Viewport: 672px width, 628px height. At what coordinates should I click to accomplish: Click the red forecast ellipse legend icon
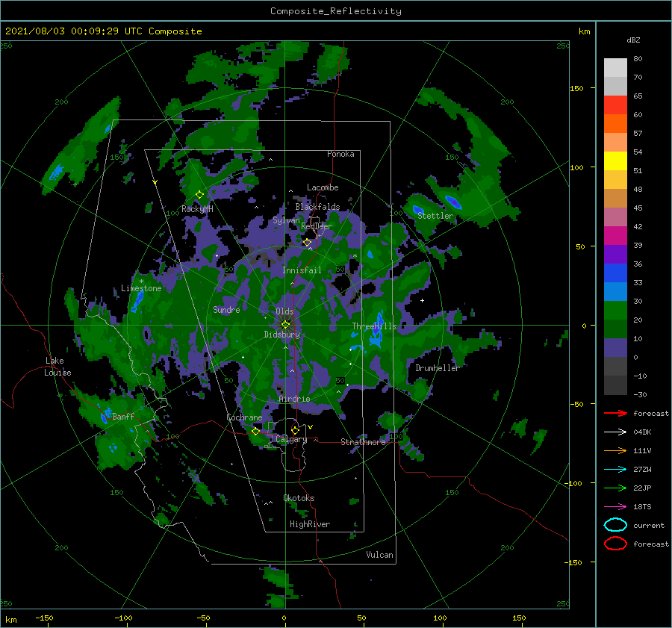pyautogui.click(x=615, y=544)
